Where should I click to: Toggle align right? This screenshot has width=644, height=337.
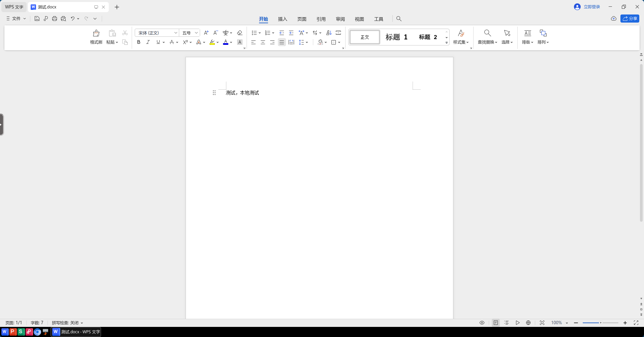[272, 42]
